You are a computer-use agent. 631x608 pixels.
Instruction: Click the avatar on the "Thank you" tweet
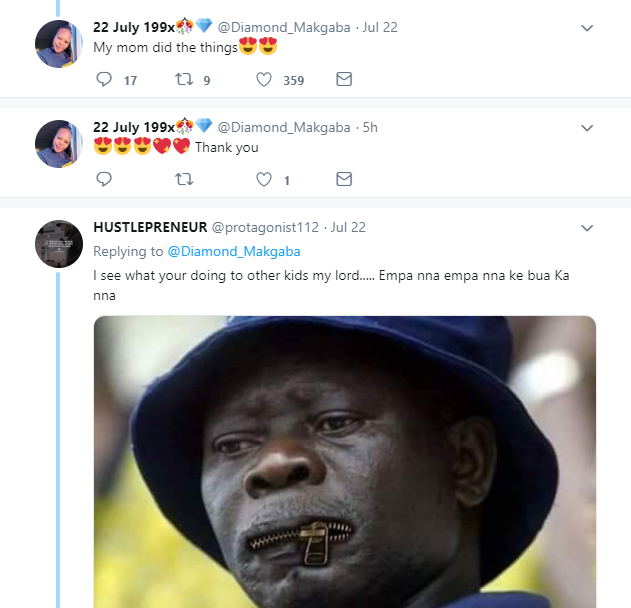pyautogui.click(x=59, y=144)
